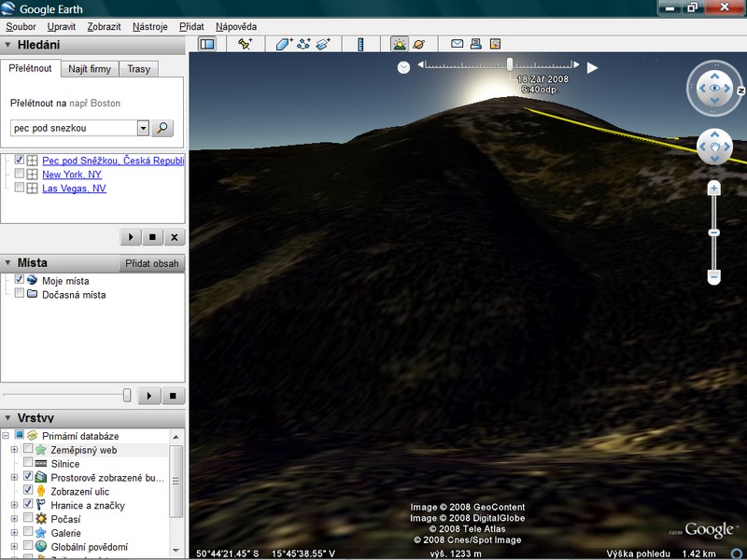This screenshot has height=560, width=747.
Task: Open New York, NY link
Action: [x=72, y=175]
